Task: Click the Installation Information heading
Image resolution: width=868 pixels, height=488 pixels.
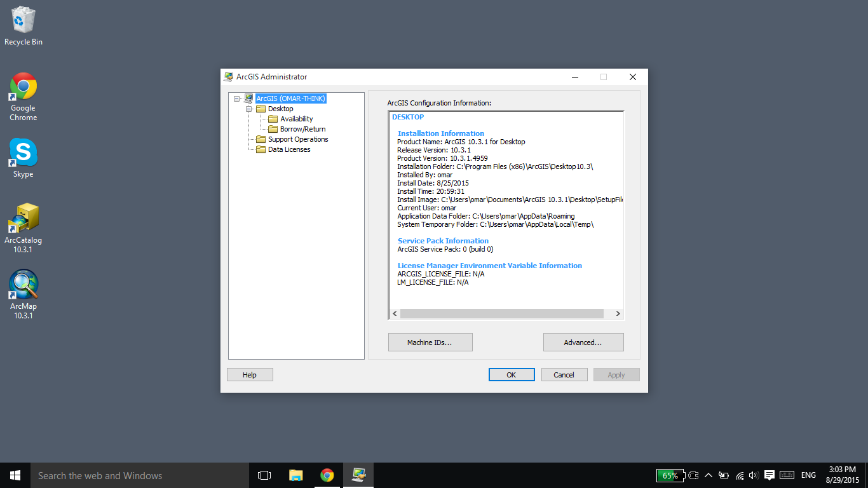Action: coord(441,133)
